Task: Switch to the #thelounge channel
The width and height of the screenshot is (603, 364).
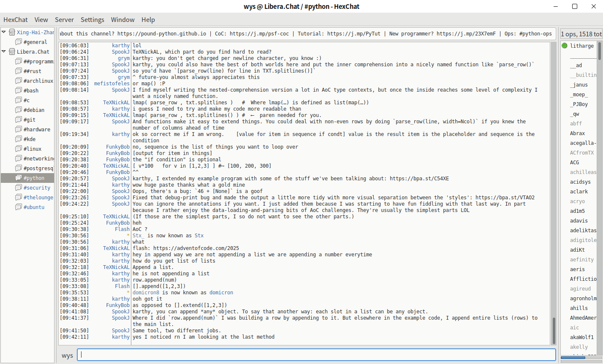Action: click(x=38, y=197)
